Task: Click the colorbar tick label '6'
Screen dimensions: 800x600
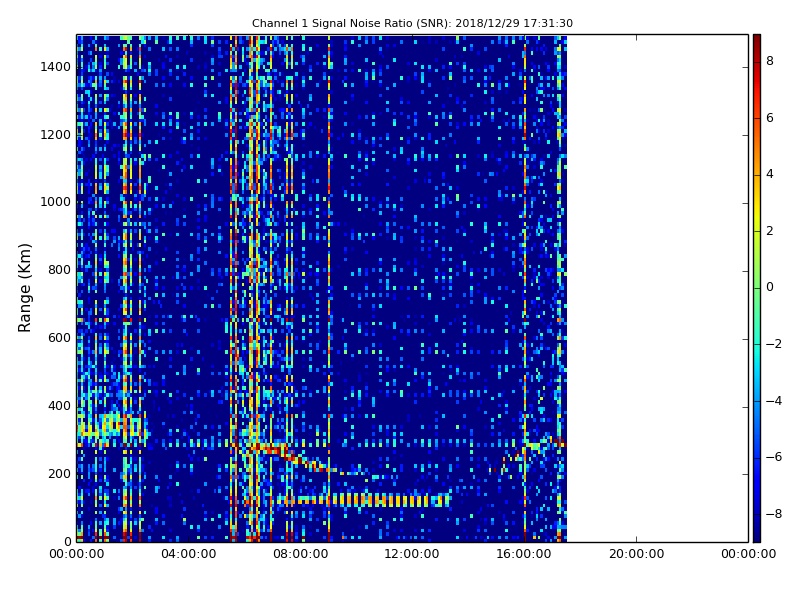Action: coord(770,118)
